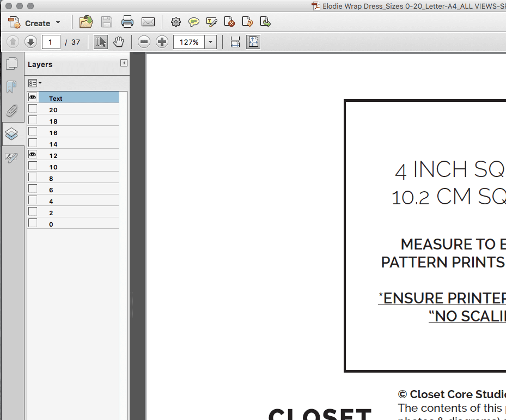Zoom out with minus button

(x=144, y=42)
